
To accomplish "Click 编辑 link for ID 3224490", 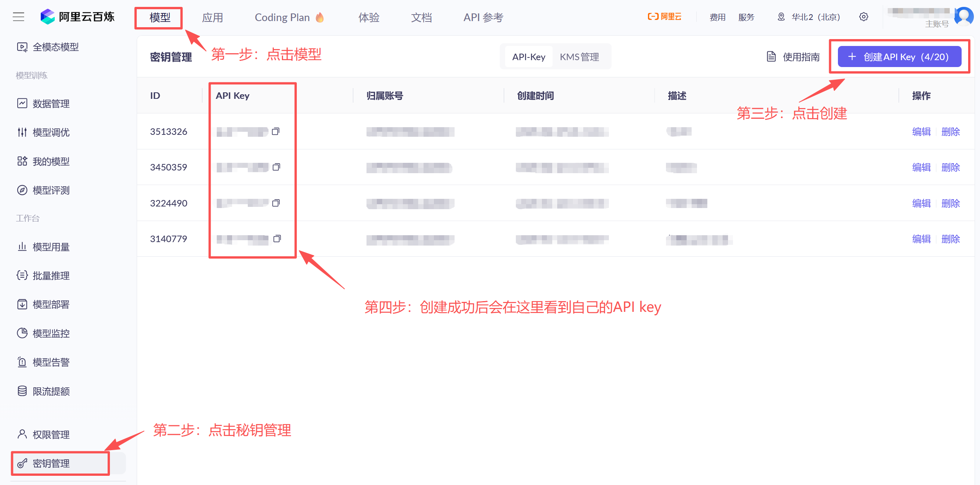I will click(x=921, y=203).
